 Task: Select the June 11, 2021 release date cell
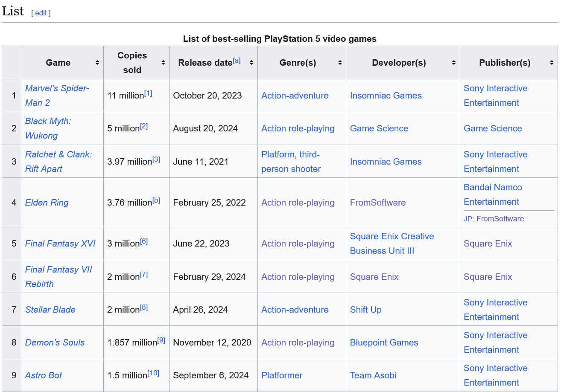pos(213,162)
